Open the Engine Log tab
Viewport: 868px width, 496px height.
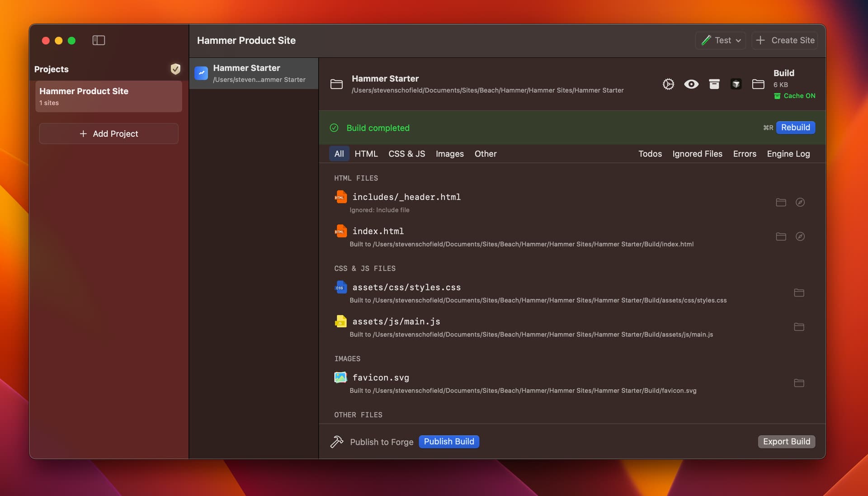click(x=788, y=154)
